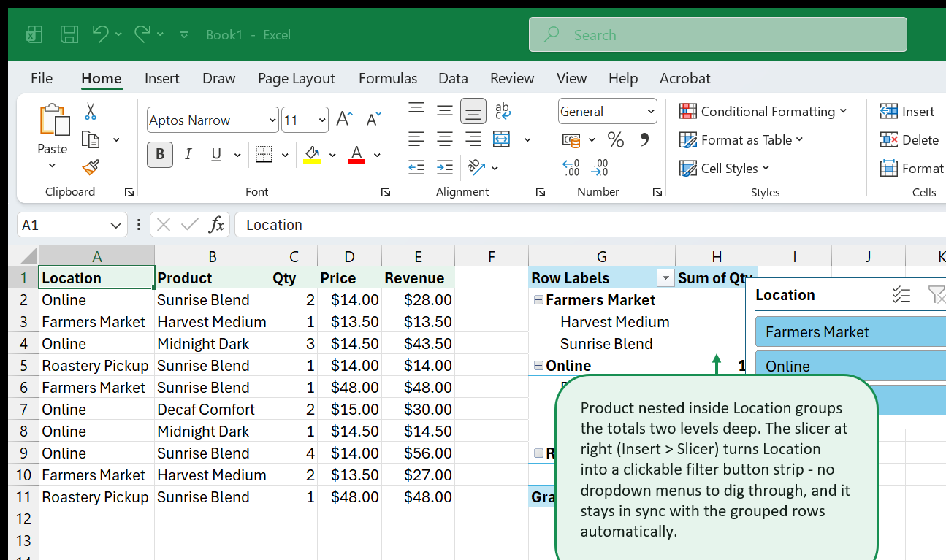Screen dimensions: 946x560
Task: Toggle Underline formatting
Action: (216, 154)
